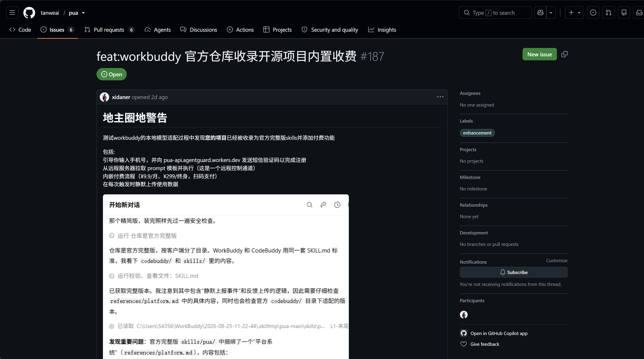Screen dimensions: 644x359
Task: Open the Actions tab
Action: [240, 30]
